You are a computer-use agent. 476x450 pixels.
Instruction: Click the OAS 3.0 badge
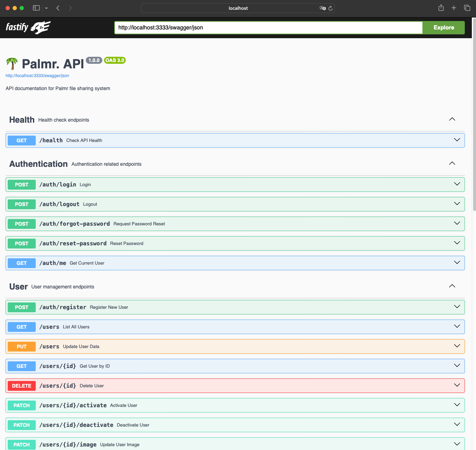coord(115,60)
